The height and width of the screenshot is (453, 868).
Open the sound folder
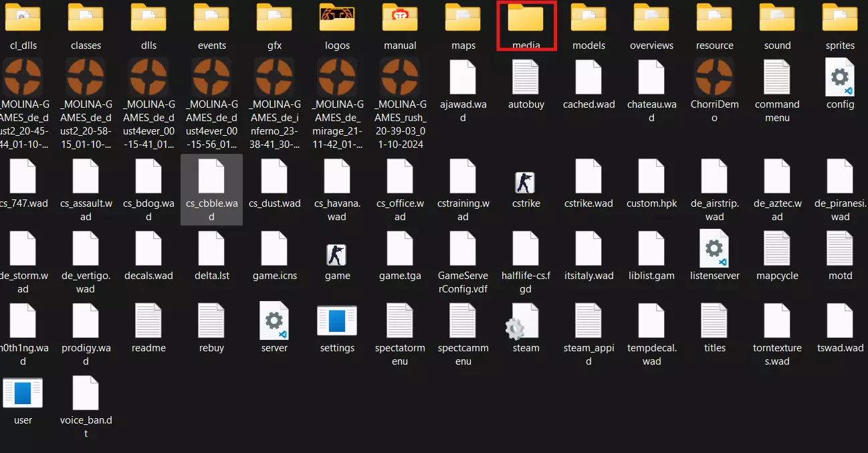pos(777,25)
